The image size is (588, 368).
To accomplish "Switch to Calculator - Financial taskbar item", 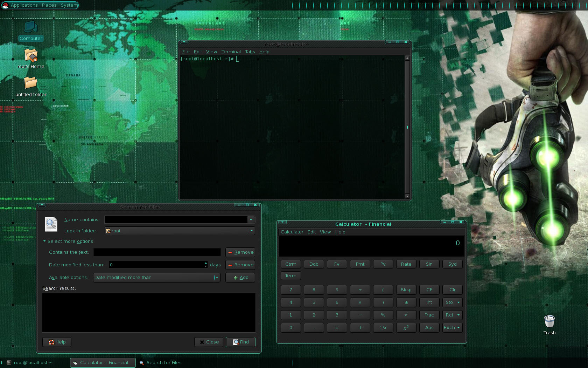I will pos(103,363).
